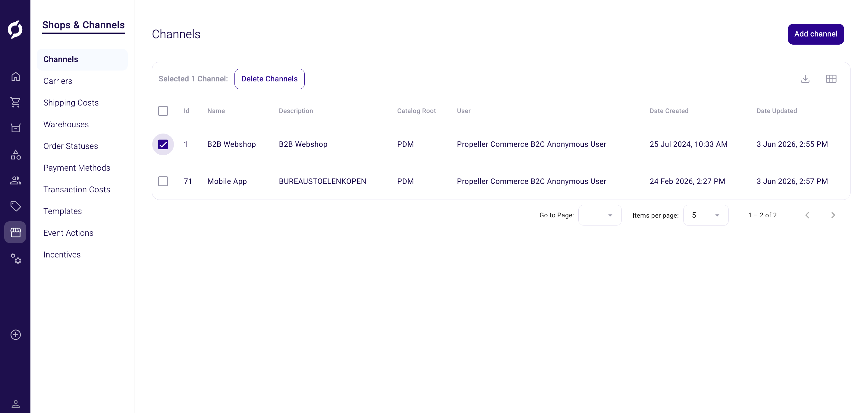Open Carriers in the side menu

(x=58, y=81)
